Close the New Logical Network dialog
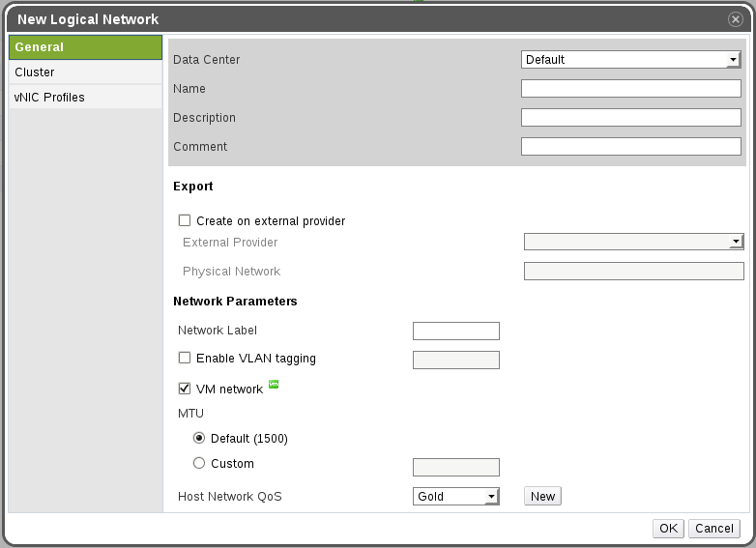This screenshot has width=756, height=548. [x=735, y=19]
